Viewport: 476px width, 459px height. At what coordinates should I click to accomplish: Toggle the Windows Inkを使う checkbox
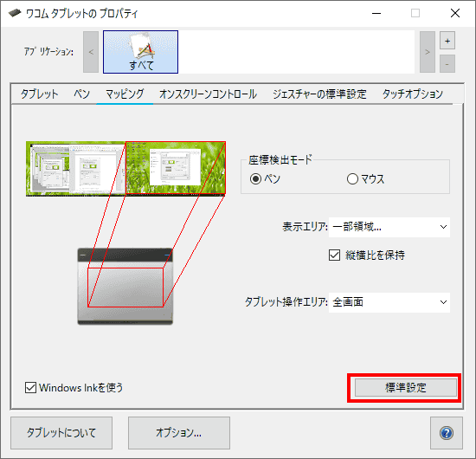30,388
